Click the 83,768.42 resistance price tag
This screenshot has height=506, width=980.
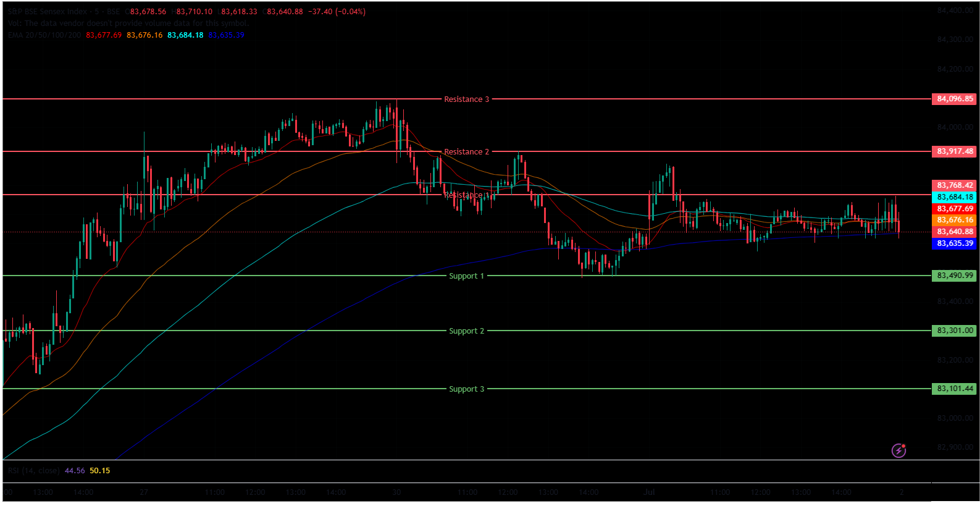click(x=954, y=185)
